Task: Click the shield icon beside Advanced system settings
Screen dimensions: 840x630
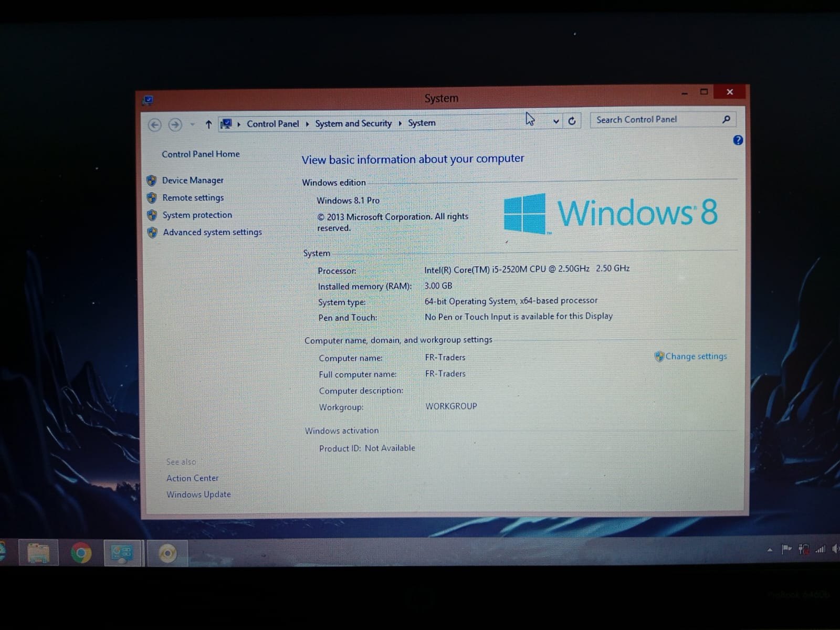Action: click(152, 233)
